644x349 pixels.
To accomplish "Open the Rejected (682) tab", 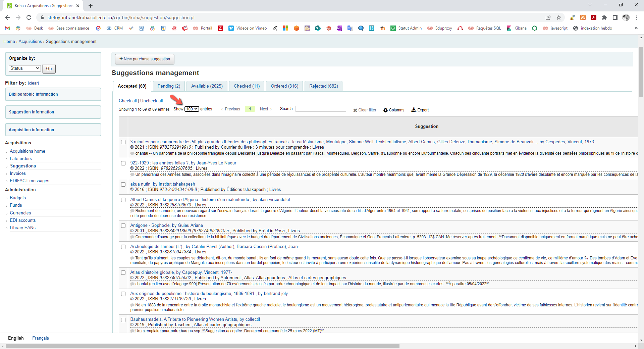I will [323, 86].
